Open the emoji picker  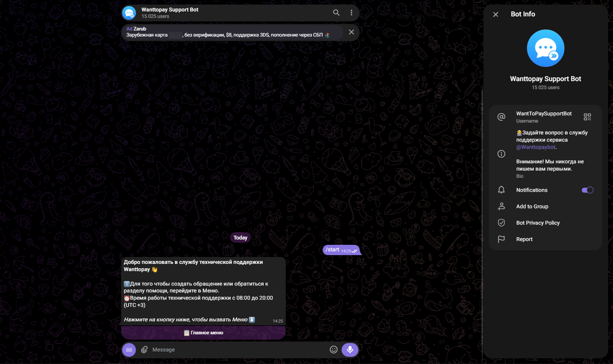point(333,350)
